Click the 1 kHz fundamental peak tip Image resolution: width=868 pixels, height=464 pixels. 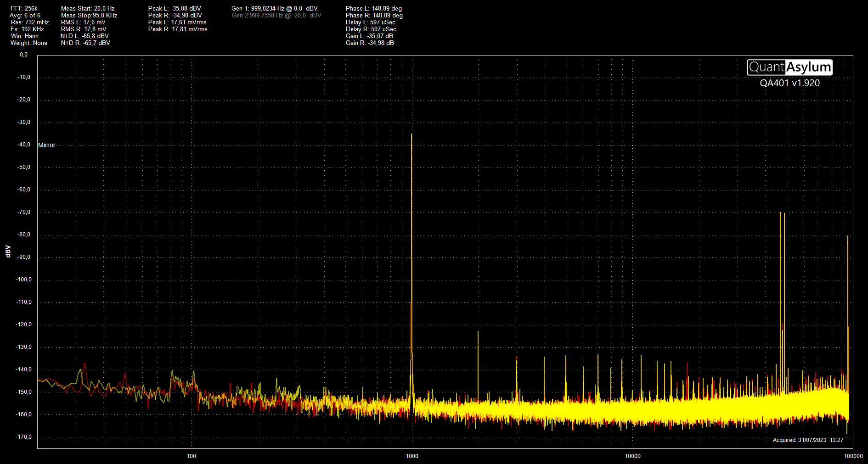(411, 134)
